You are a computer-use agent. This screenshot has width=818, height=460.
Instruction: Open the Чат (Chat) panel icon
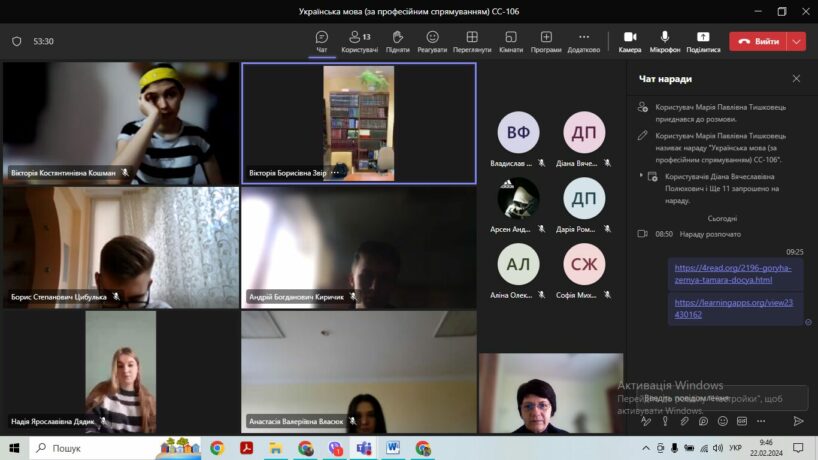click(321, 41)
